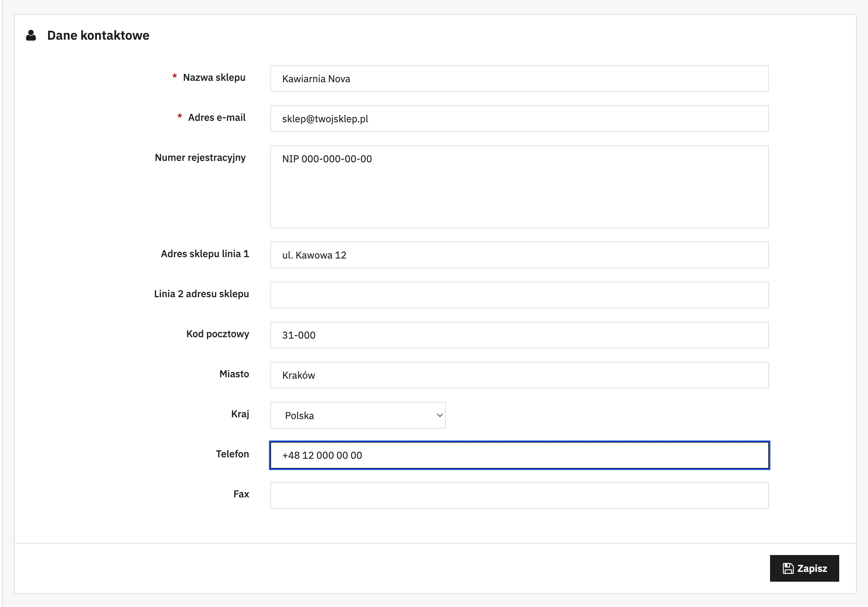Select the Numer rejestracyjny text area
868x607 pixels.
519,187
